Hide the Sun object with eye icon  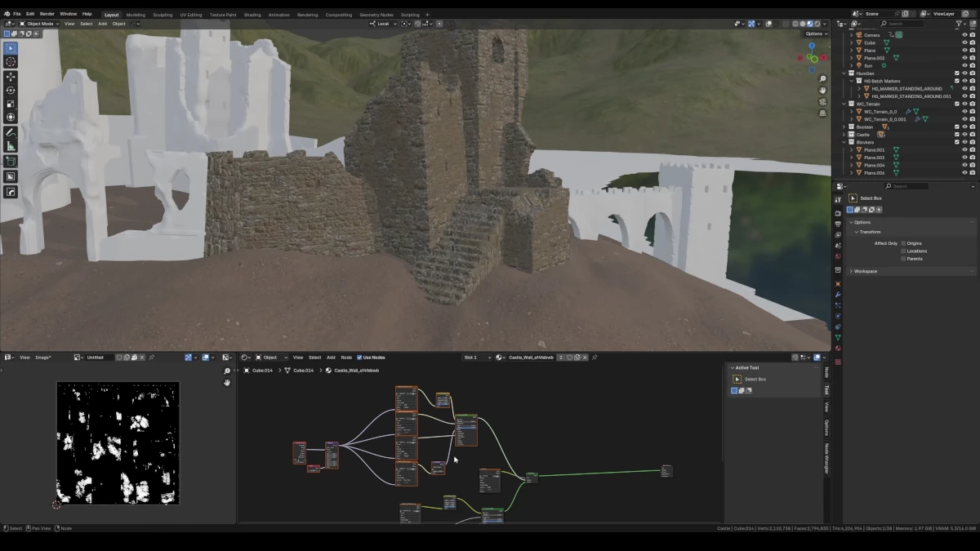964,65
